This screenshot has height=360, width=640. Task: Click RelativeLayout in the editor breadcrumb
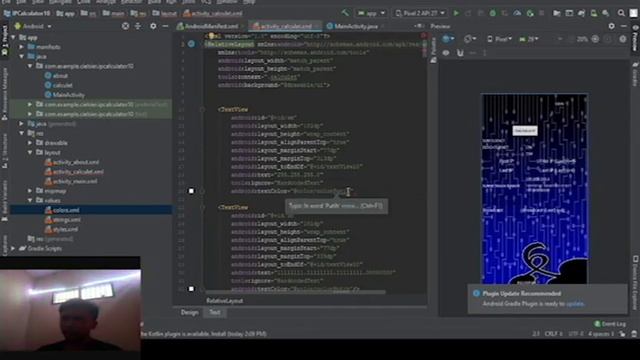(224, 301)
